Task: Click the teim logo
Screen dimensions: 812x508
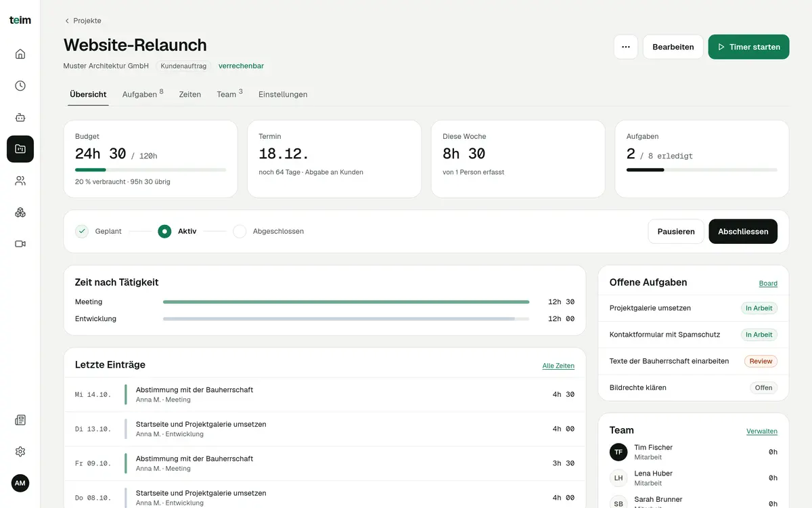Action: click(20, 20)
